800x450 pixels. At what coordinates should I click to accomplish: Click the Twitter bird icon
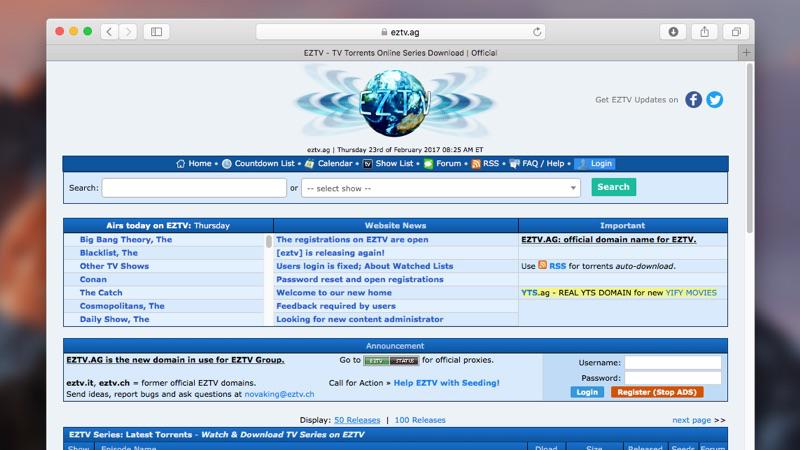point(714,99)
